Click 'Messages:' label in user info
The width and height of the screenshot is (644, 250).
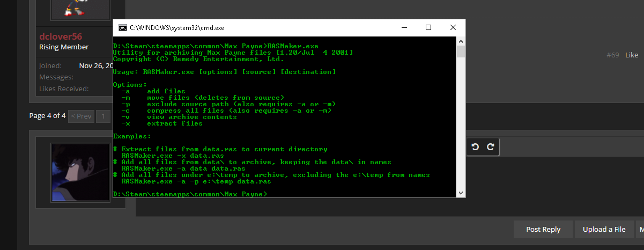[x=56, y=77]
